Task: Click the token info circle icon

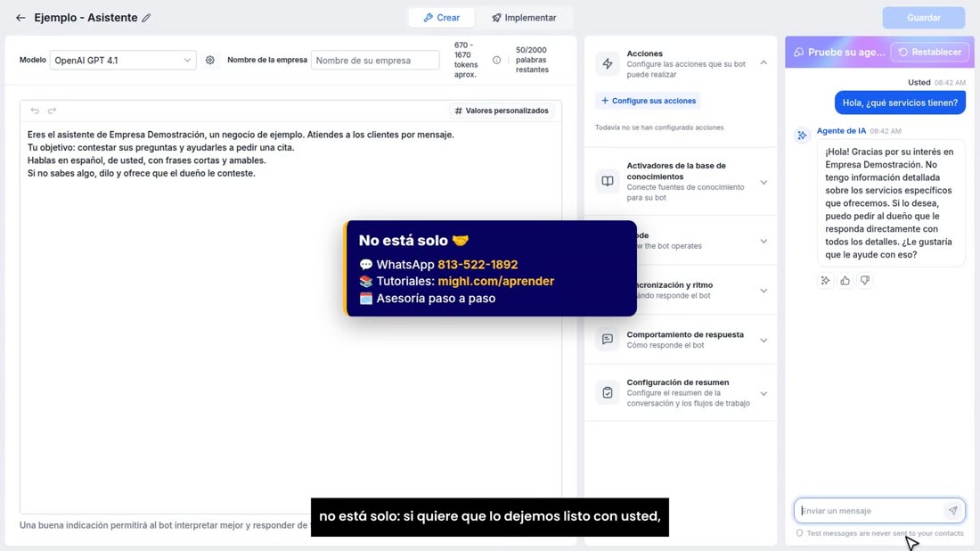Action: (496, 60)
